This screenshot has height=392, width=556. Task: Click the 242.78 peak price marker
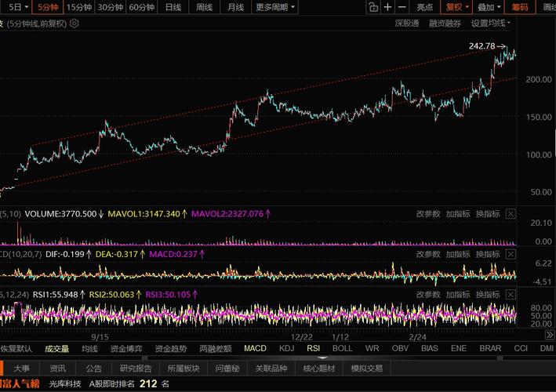pyautogui.click(x=482, y=46)
